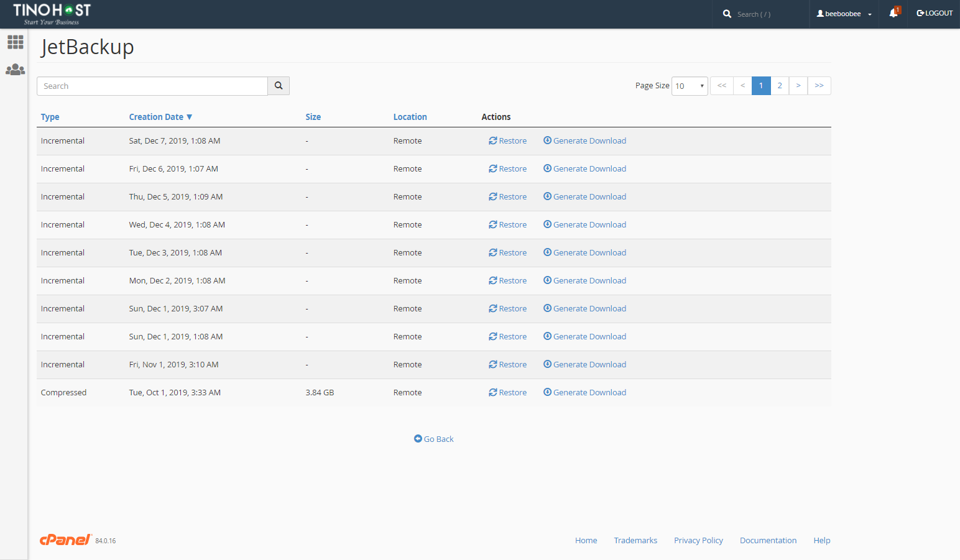960x560 pixels.
Task: Expand the beeboobee user menu
Action: click(x=844, y=14)
